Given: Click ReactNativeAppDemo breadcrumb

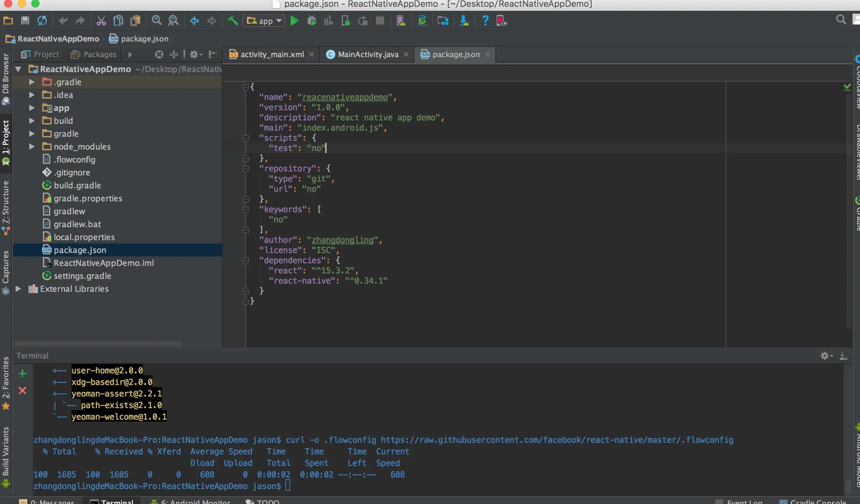Looking at the screenshot, I should pyautogui.click(x=52, y=39).
